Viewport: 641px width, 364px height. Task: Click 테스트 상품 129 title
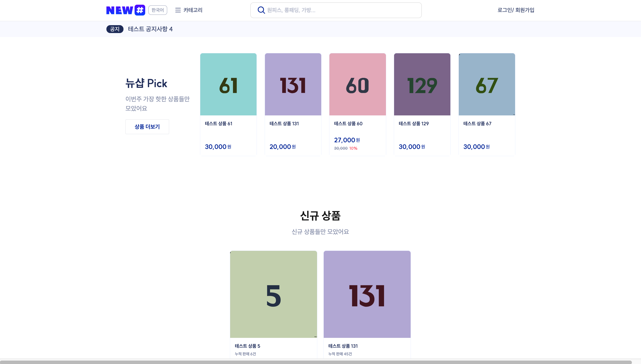pyautogui.click(x=414, y=124)
